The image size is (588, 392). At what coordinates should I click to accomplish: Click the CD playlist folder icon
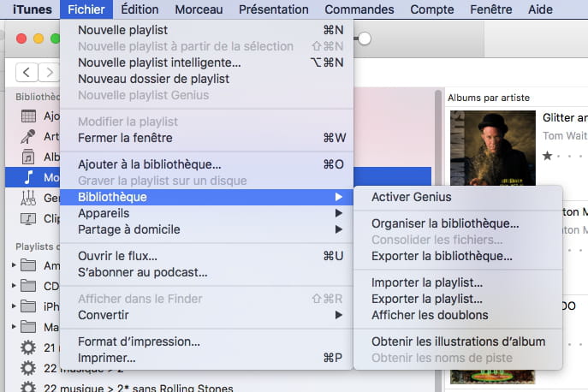tap(28, 286)
